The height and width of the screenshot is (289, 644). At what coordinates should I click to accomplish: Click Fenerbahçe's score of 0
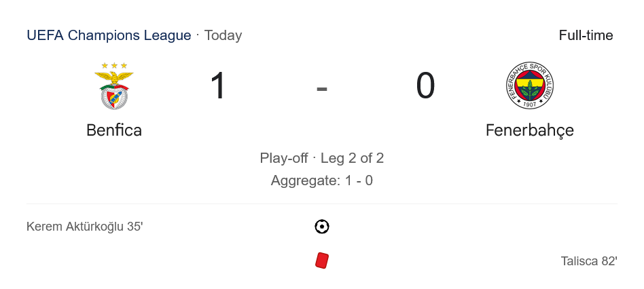425,87
